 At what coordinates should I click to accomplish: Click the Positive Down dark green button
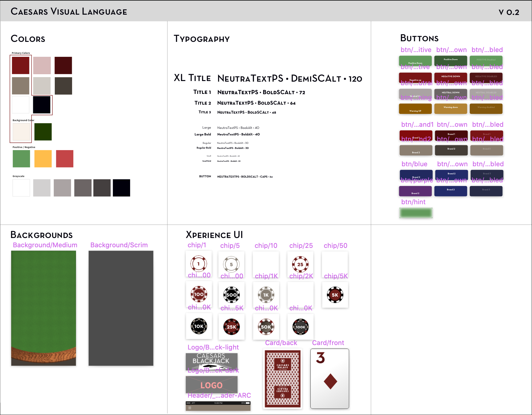[451, 61]
